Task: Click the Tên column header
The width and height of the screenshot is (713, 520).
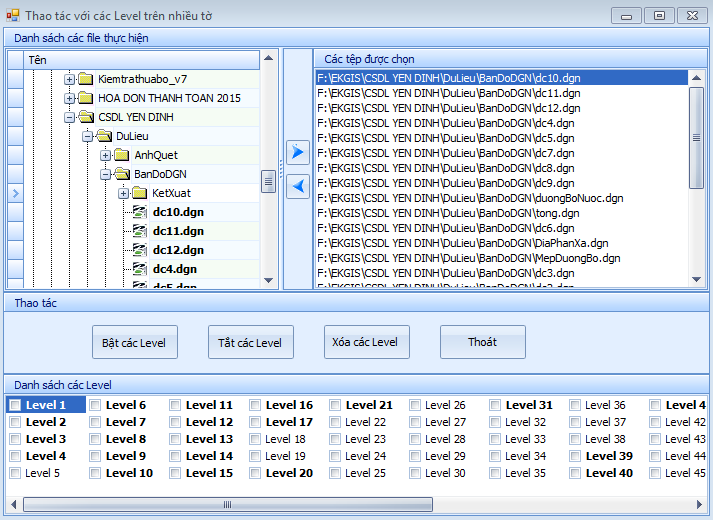Action: click(140, 60)
